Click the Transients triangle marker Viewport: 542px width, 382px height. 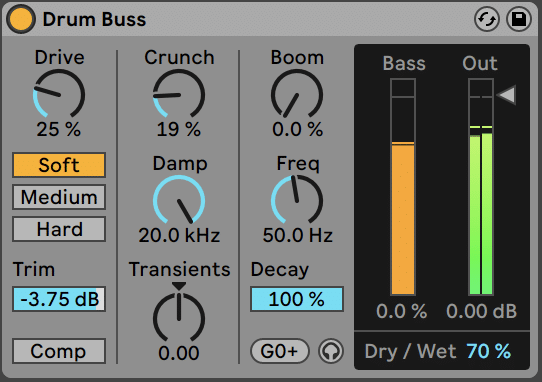tap(179, 286)
